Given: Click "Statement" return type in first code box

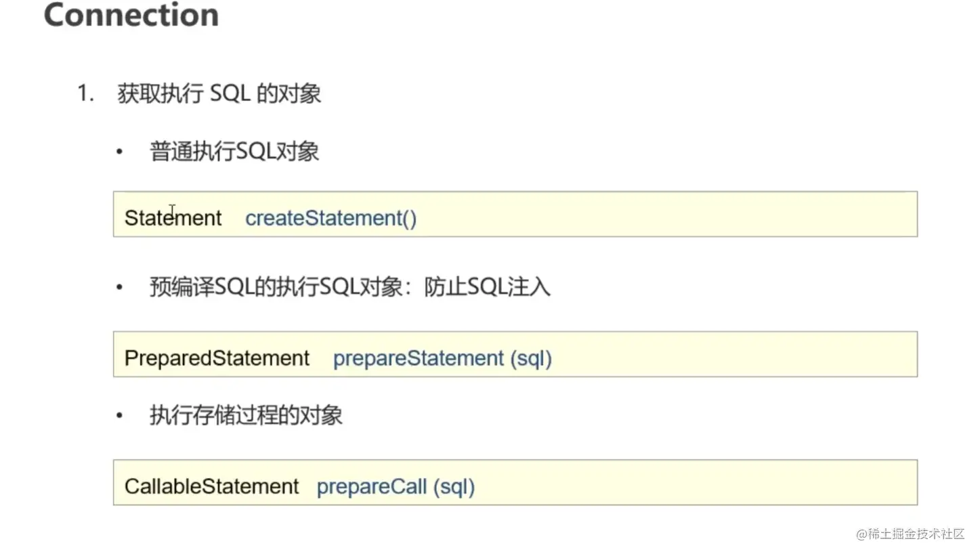Looking at the screenshot, I should pyautogui.click(x=173, y=218).
